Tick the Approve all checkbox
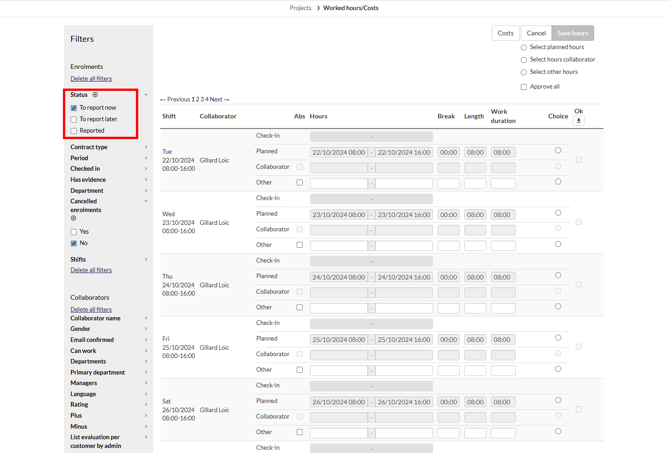This screenshot has height=453, width=670. [x=524, y=87]
